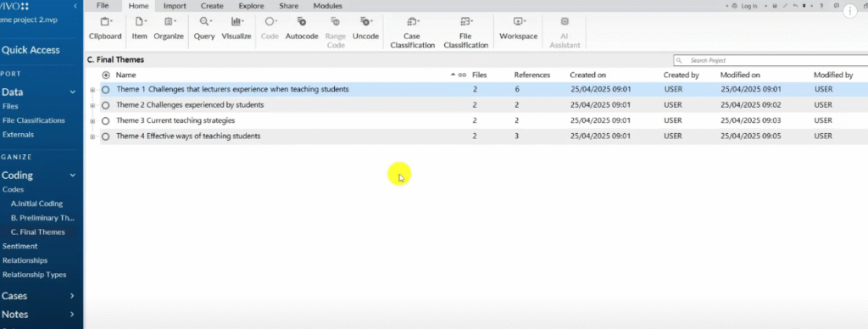Switch to the Create tab
Viewport: 868px width, 329px height.
tap(212, 6)
